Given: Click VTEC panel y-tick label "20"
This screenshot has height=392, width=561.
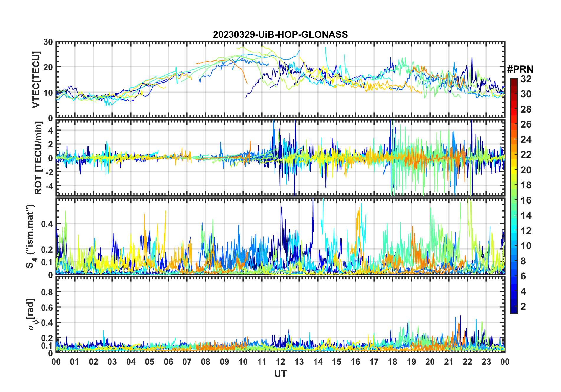Looking at the screenshot, I should (48, 67).
